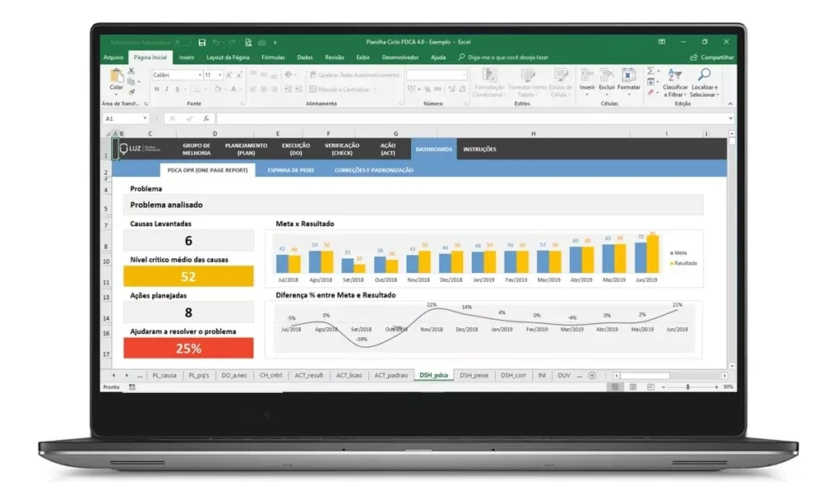Screen dimensions: 837x504
Task: Open the ESPINHA DE PEIXE sub-tab
Action: [291, 170]
